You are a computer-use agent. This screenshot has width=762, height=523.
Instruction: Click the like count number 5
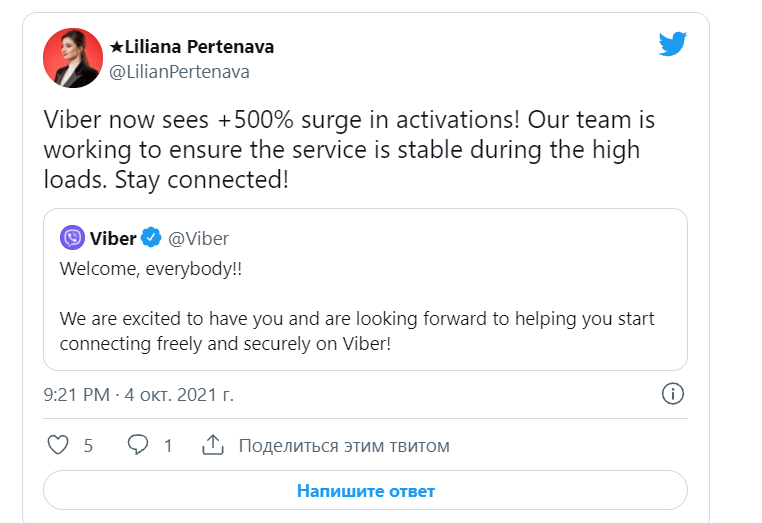[88, 446]
